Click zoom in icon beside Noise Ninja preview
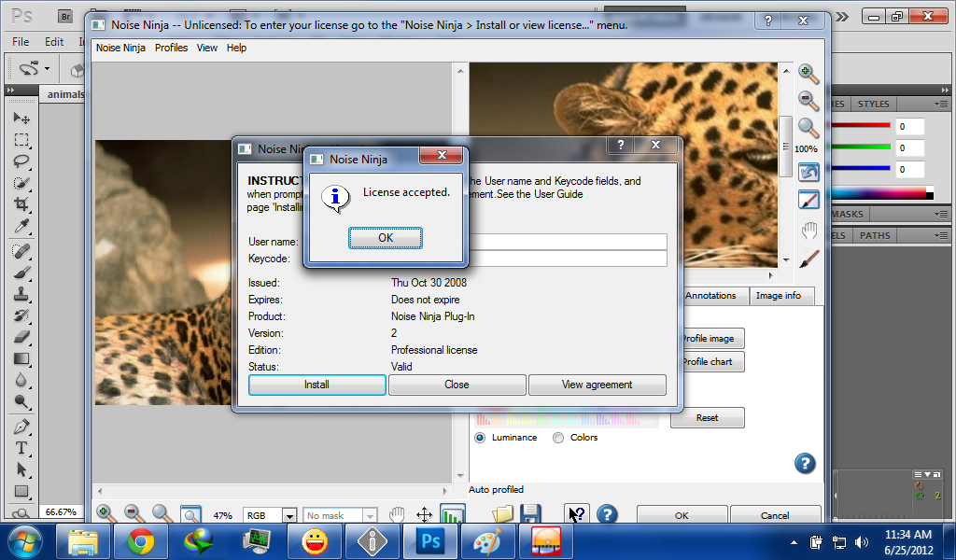Viewport: 956px width, 560px height. point(808,74)
